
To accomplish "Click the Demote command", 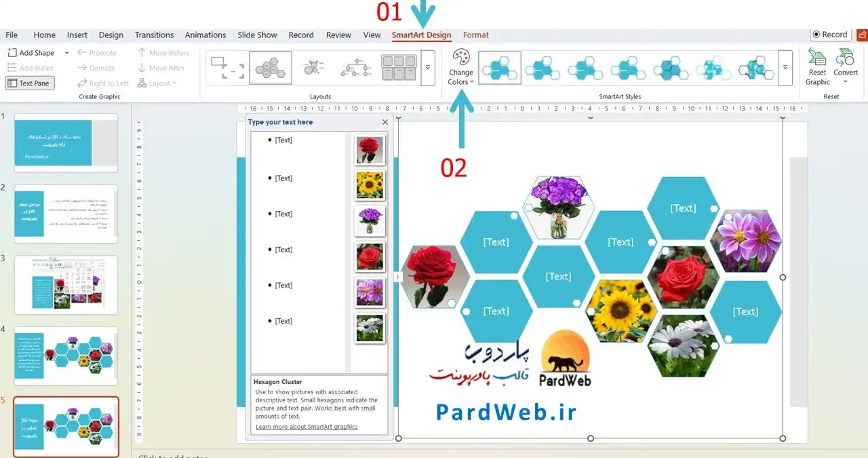I will [96, 68].
